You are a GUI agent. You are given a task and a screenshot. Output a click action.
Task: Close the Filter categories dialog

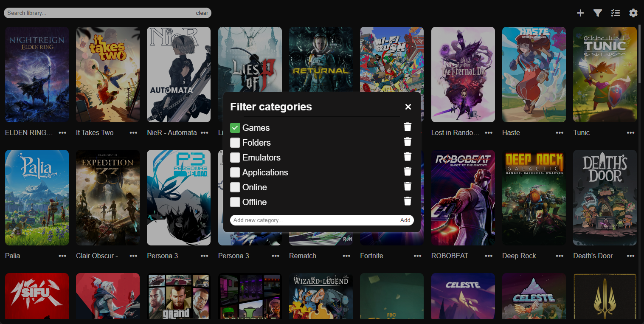tap(408, 107)
